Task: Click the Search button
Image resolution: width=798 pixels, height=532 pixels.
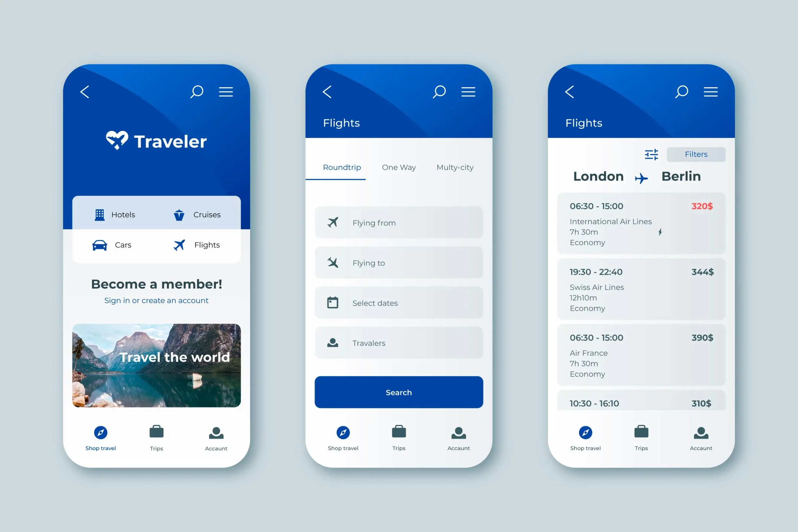Action: 398,392
